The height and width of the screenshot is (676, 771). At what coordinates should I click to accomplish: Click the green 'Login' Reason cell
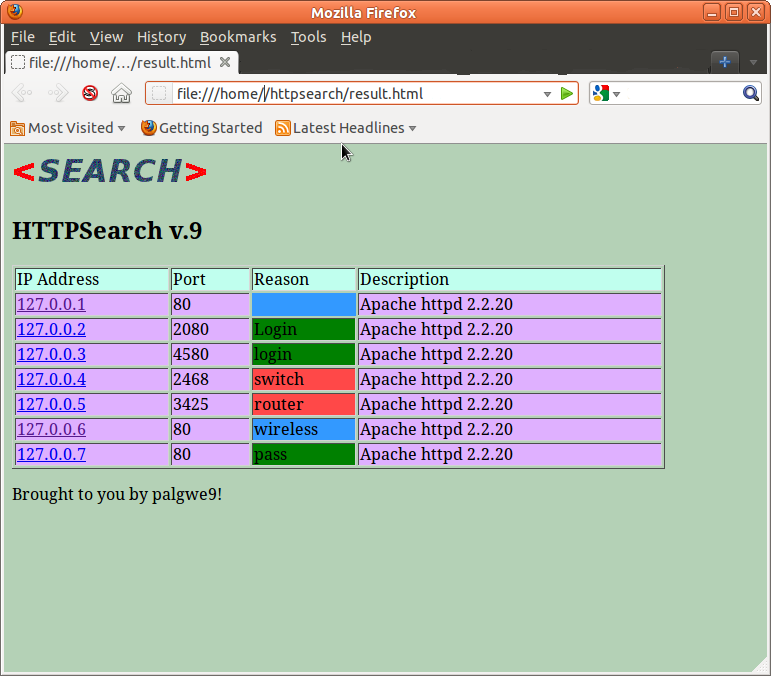[303, 329]
